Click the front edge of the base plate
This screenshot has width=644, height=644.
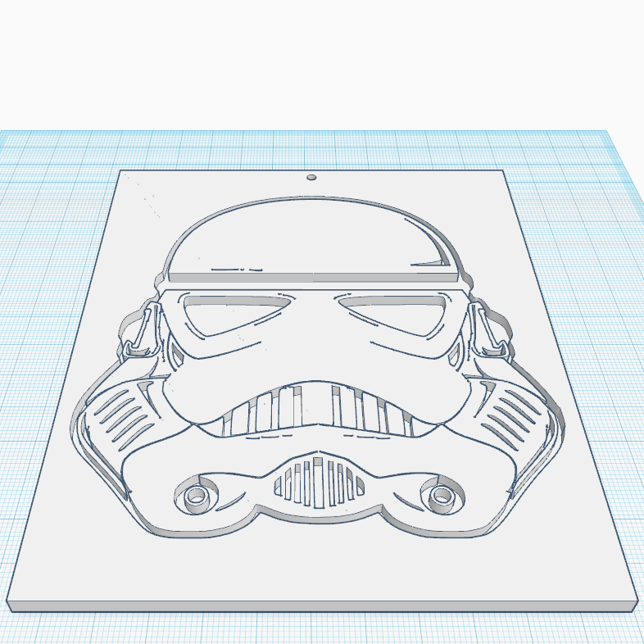[x=322, y=606]
